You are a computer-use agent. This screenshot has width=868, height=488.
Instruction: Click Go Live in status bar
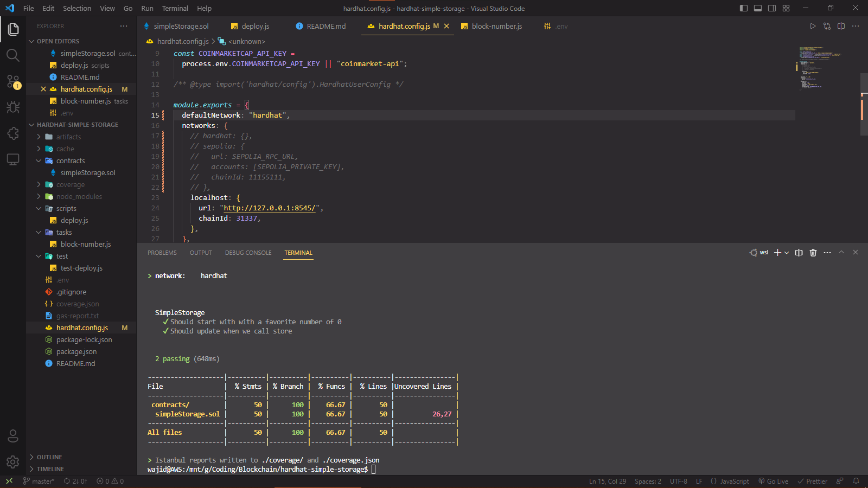(774, 481)
